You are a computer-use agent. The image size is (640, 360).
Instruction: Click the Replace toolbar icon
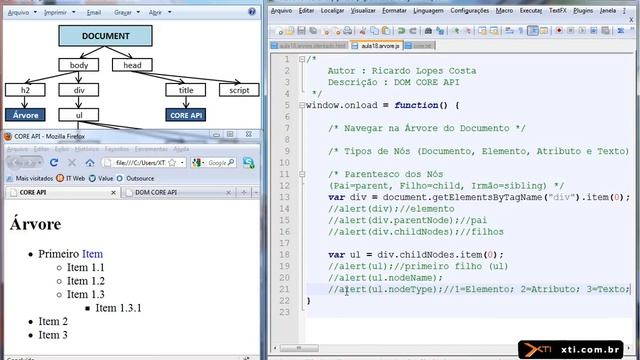(440, 31)
